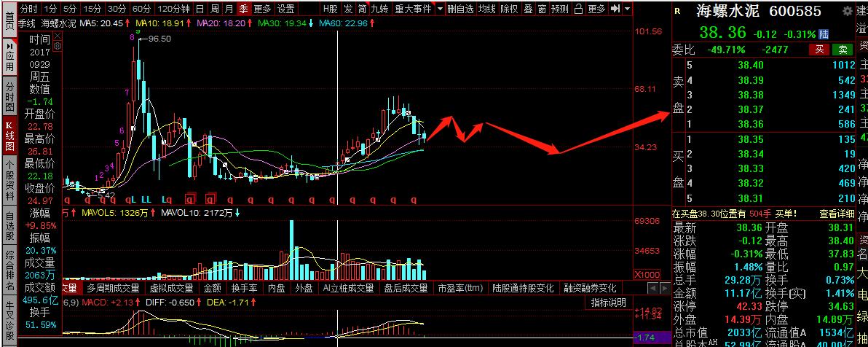The image size is (868, 347).
Task: Switch to 周 weekly K-line
Action: point(214,9)
